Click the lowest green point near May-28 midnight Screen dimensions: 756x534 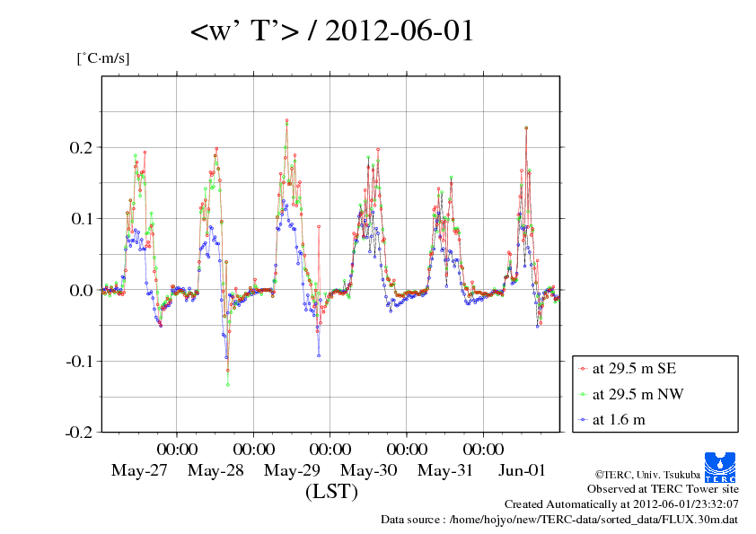[x=227, y=385]
